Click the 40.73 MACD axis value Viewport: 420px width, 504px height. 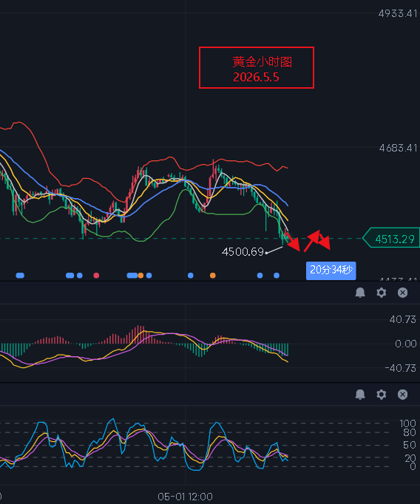pos(403,319)
